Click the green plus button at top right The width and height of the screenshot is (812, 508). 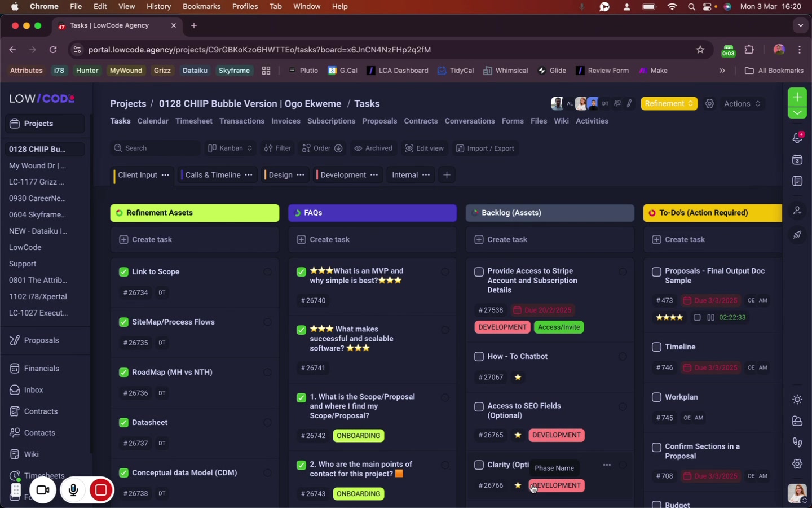point(797,97)
